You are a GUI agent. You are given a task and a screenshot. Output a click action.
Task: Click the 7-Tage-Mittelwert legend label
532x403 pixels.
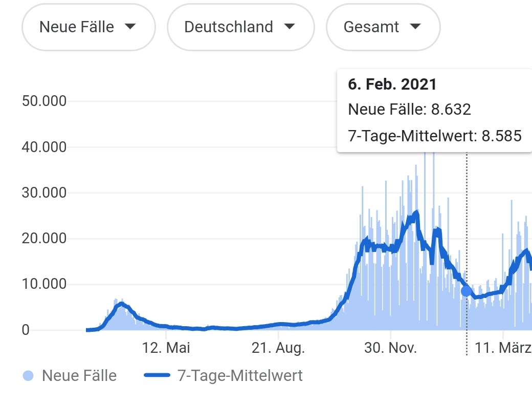pyautogui.click(x=240, y=376)
